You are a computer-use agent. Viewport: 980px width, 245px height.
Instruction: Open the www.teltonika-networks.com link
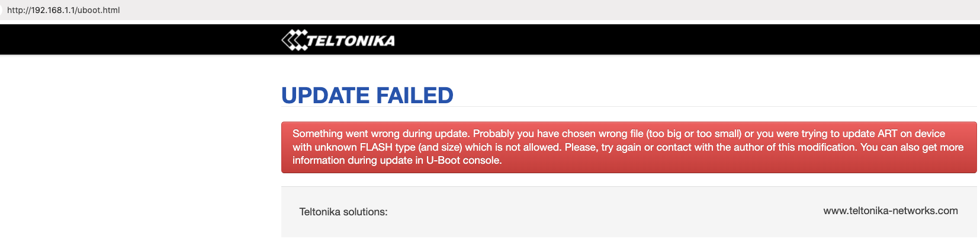point(890,211)
